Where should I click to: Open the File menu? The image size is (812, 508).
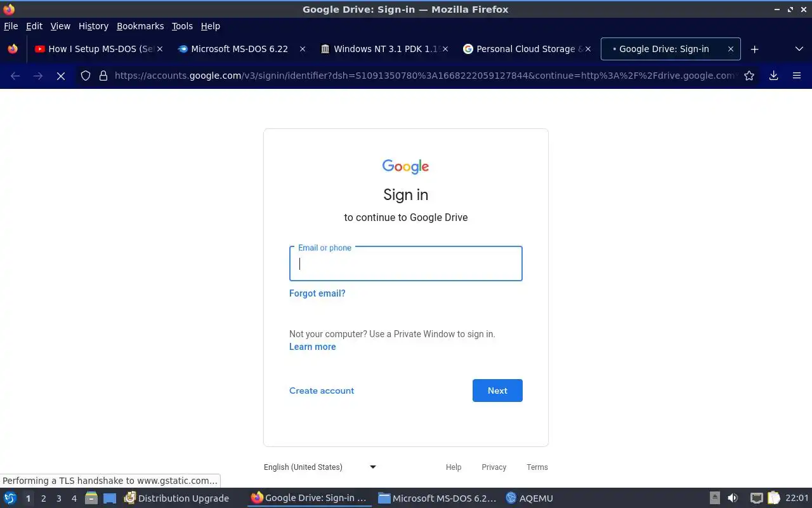11,26
